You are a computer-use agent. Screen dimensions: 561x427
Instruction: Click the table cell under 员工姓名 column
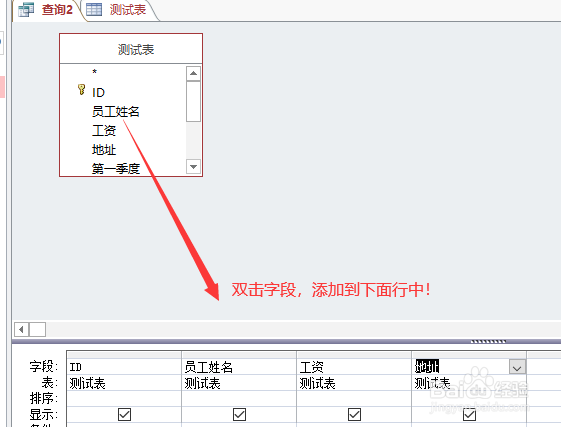pyautogui.click(x=239, y=383)
